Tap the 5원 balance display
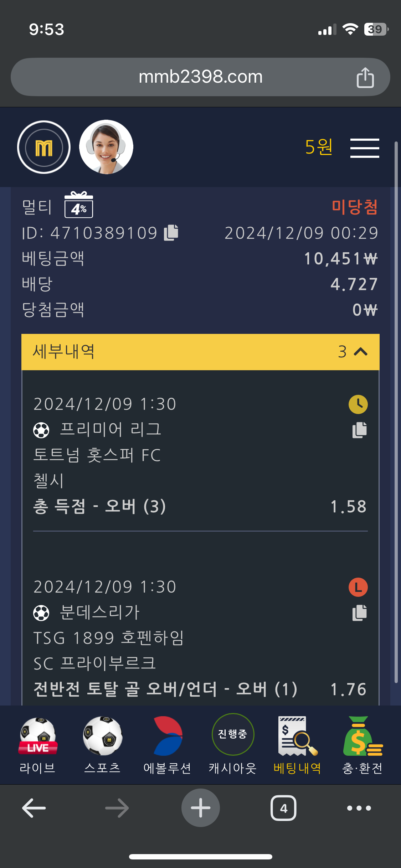401x868 pixels. click(x=319, y=147)
